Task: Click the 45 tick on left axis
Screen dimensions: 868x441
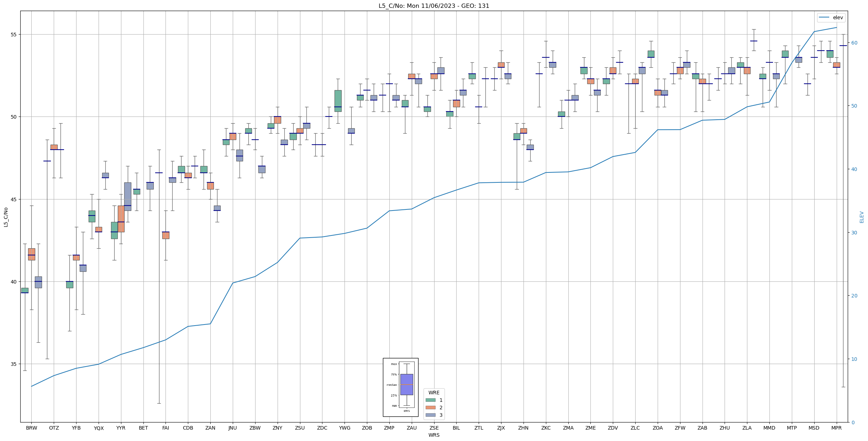Action: (14, 199)
